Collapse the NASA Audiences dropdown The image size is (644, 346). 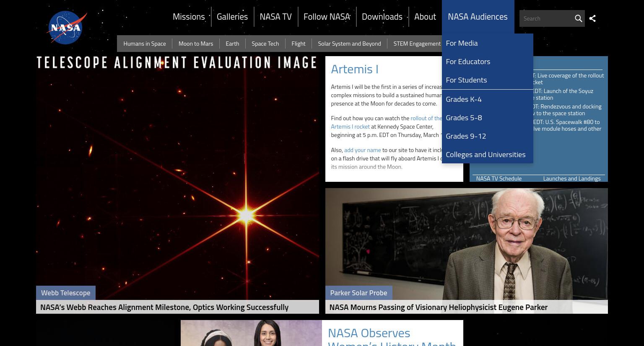478,17
